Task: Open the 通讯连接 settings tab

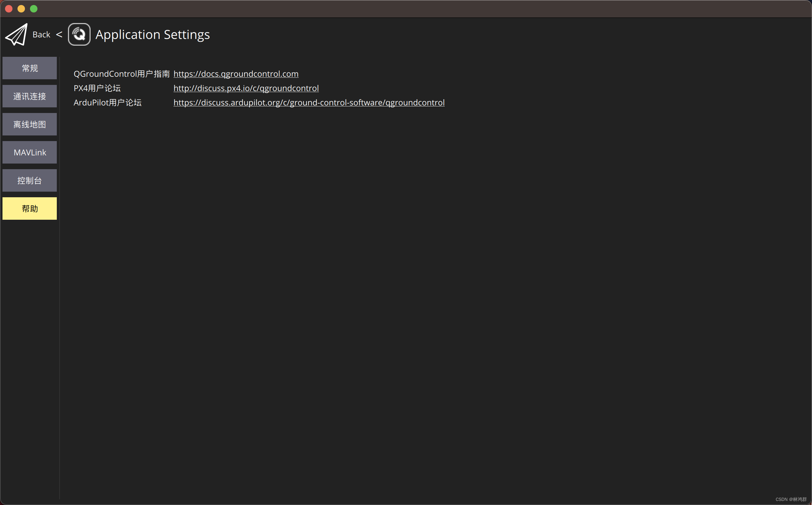Action: [30, 96]
